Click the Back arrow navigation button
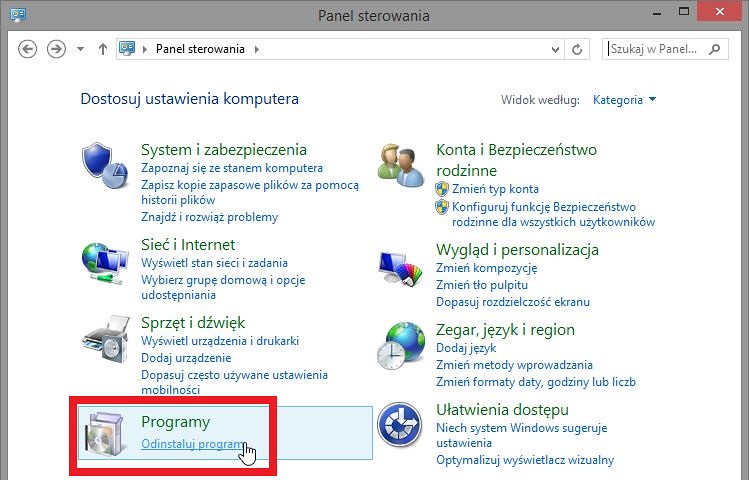Image resolution: width=749 pixels, height=480 pixels. (x=27, y=49)
